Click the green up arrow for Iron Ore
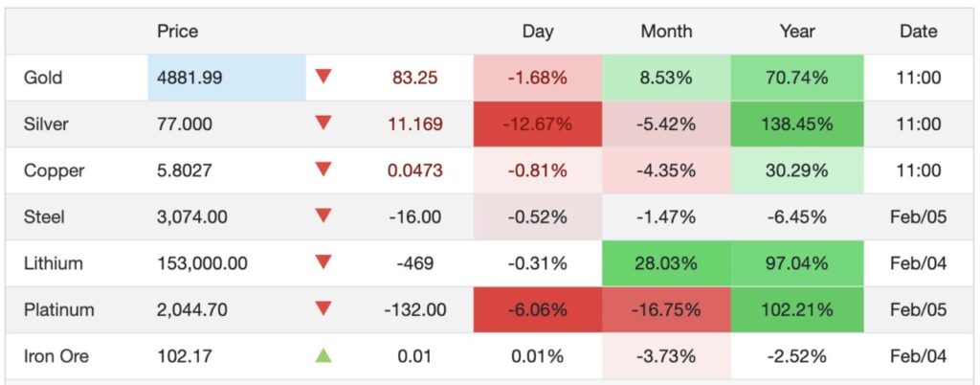The height and width of the screenshot is (385, 980). (x=323, y=356)
